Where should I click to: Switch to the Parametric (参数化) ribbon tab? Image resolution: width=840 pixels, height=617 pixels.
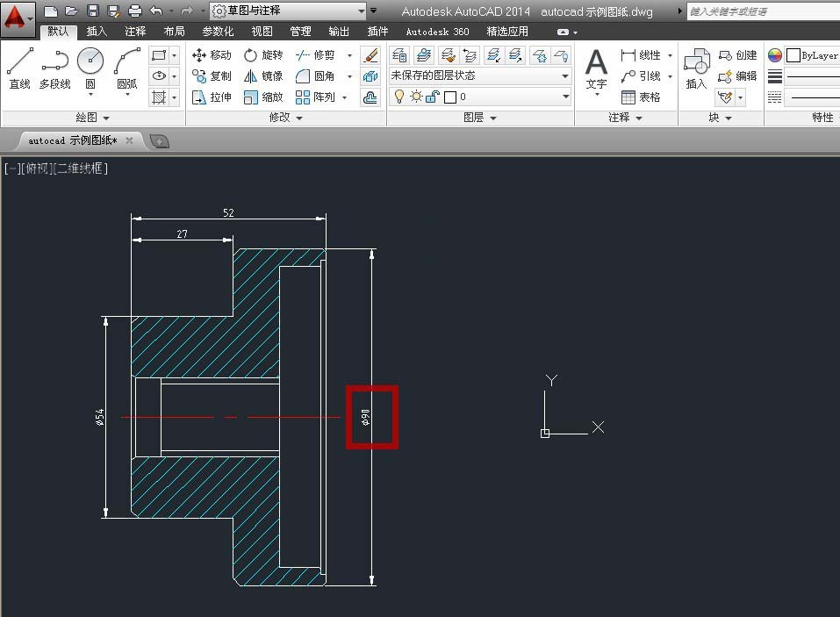point(218,32)
